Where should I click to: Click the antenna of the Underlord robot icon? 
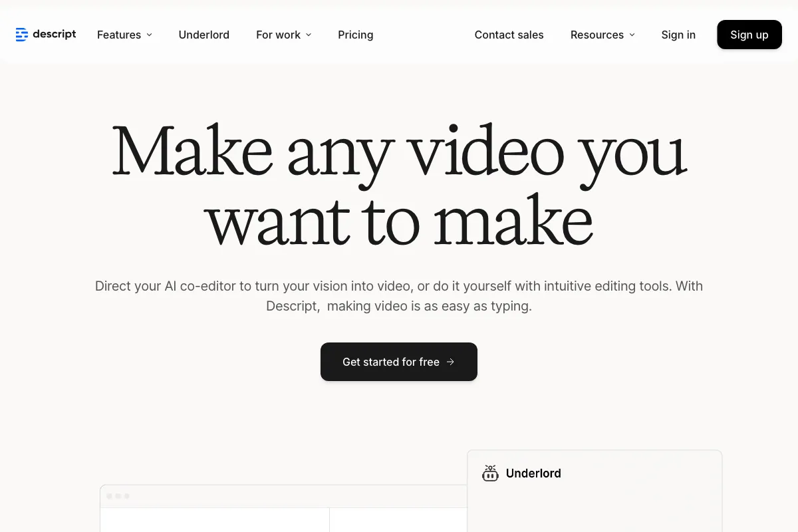coord(490,467)
